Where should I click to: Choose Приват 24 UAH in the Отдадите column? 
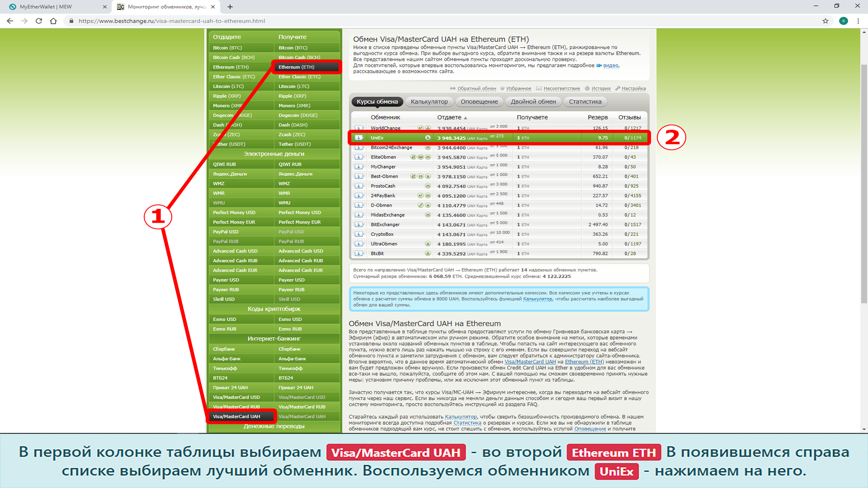(241, 388)
